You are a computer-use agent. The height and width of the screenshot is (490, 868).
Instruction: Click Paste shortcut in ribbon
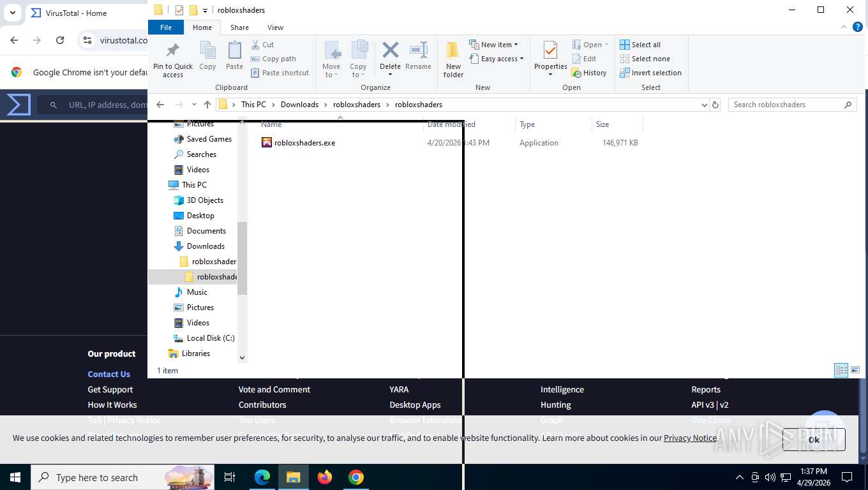[280, 73]
